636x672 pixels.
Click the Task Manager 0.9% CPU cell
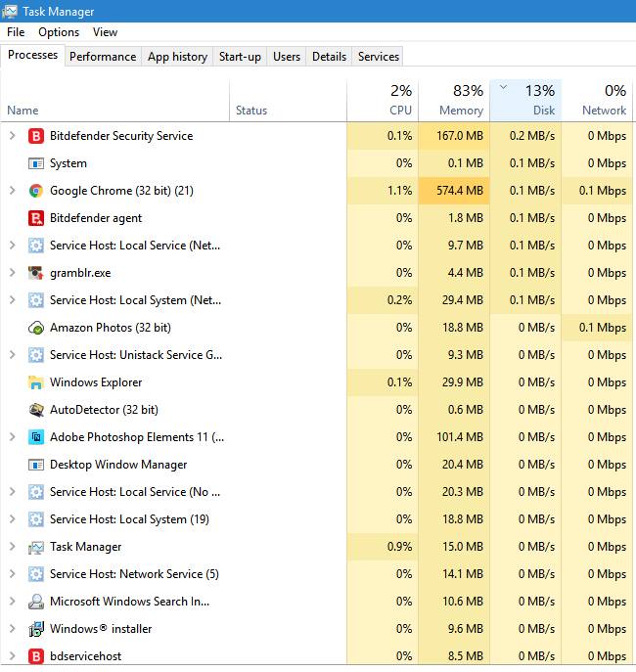[383, 547]
